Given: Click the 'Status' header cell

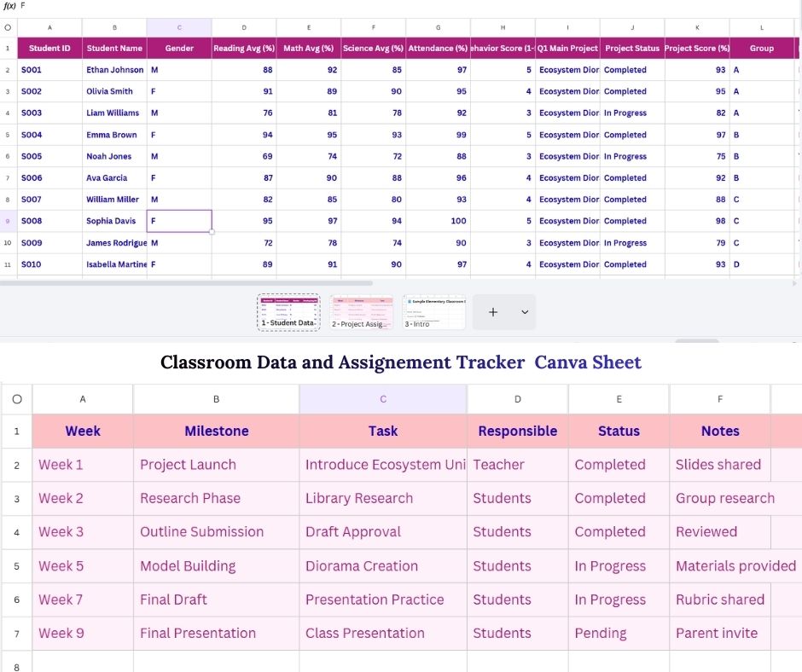Looking at the screenshot, I should pyautogui.click(x=619, y=431).
